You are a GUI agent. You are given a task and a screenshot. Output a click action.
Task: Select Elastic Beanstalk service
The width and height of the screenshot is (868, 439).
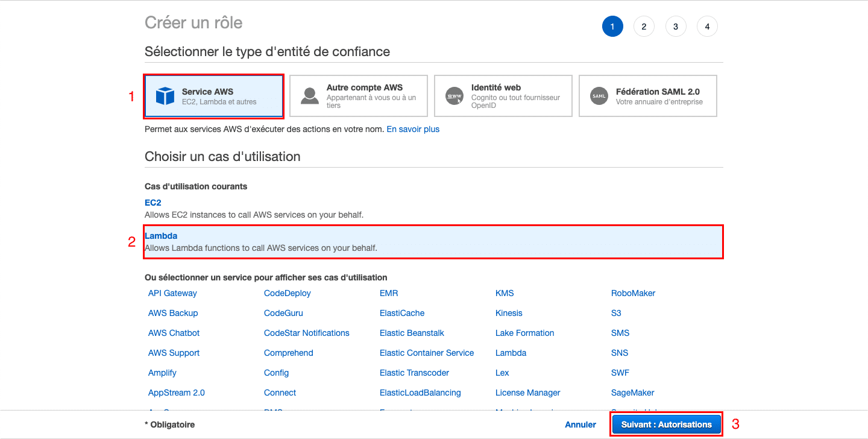412,333
